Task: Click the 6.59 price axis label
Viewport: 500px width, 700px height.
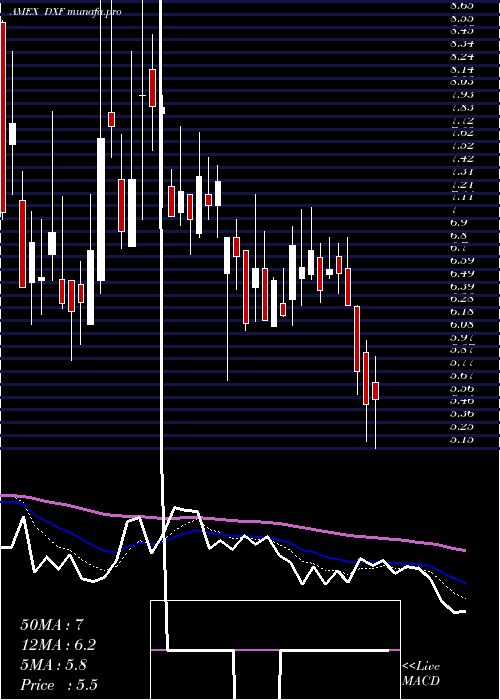Action: tap(462, 260)
